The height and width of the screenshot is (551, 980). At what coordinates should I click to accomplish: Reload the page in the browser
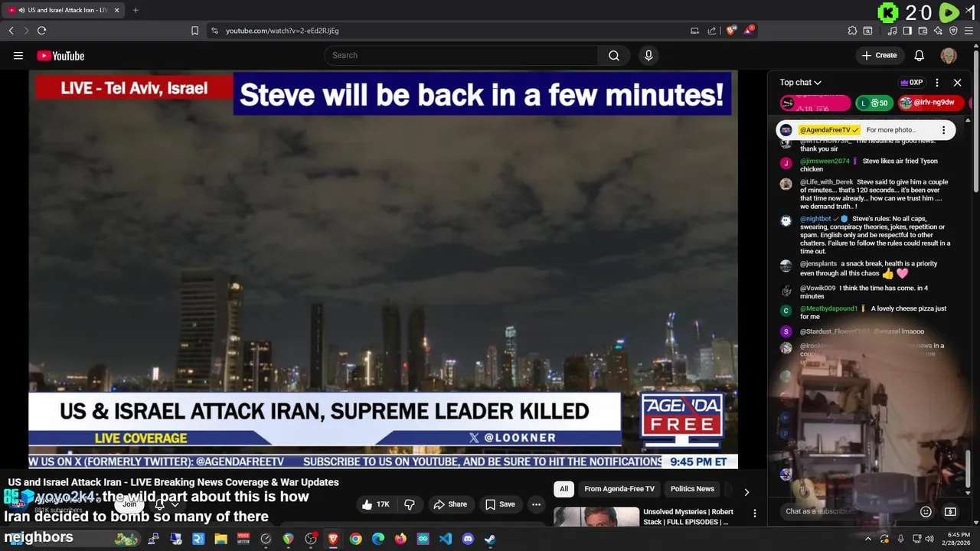pos(41,31)
